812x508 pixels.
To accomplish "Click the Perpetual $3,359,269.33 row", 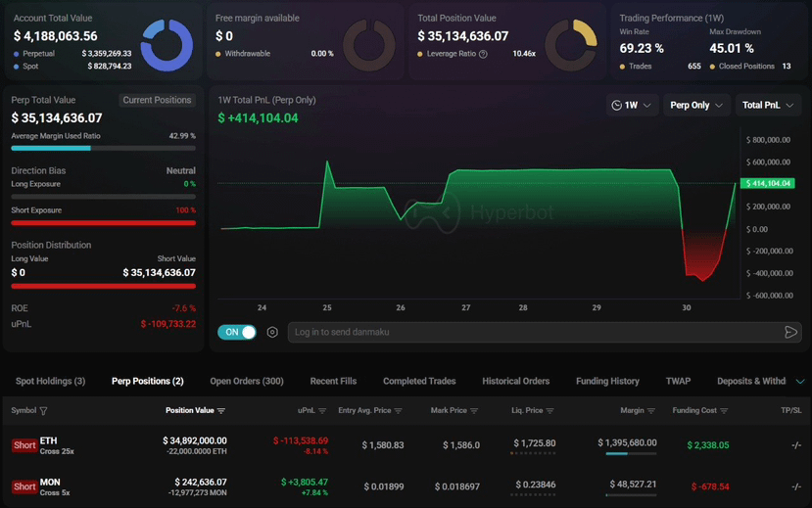I will (x=72, y=54).
